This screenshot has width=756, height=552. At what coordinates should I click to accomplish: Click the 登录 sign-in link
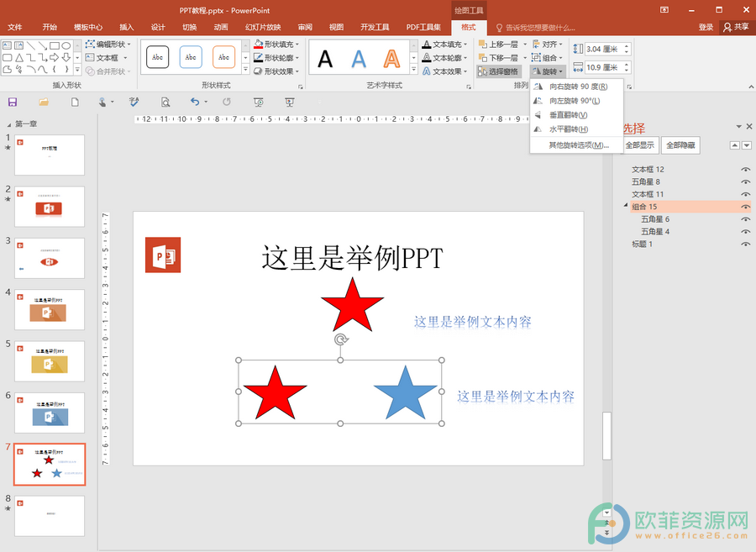[x=706, y=28]
